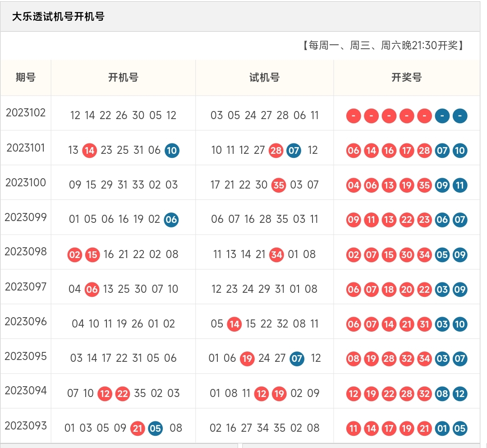The image size is (487, 448).
Task: Click red ball 16 in 2023101 开奖号
Action: 389,151
